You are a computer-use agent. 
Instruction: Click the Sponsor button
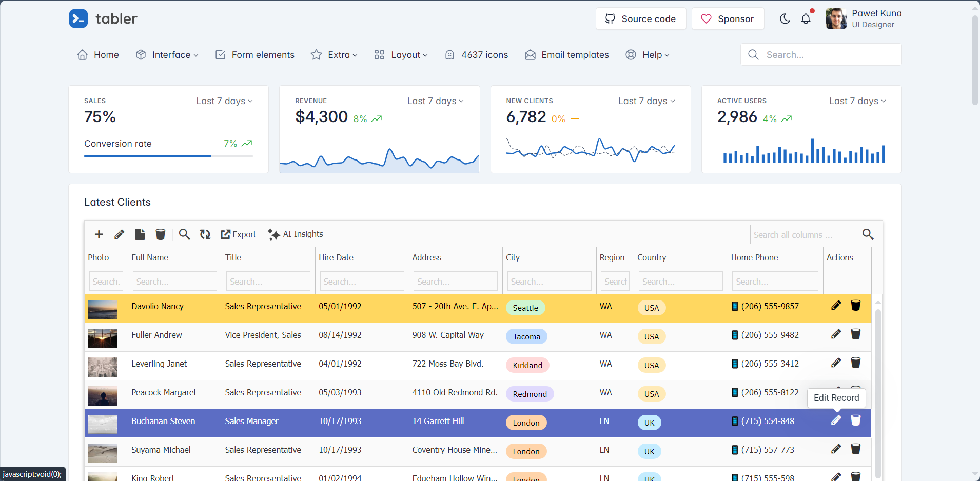pyautogui.click(x=728, y=19)
